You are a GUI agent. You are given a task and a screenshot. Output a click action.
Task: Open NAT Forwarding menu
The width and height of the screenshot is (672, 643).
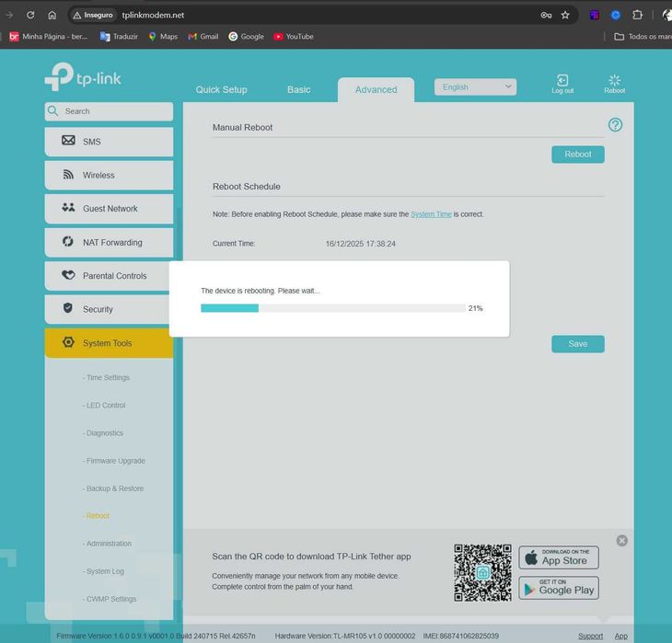coord(109,243)
